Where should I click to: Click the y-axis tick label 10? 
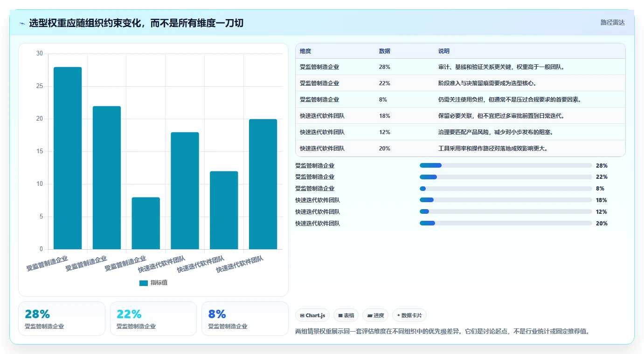click(40, 184)
